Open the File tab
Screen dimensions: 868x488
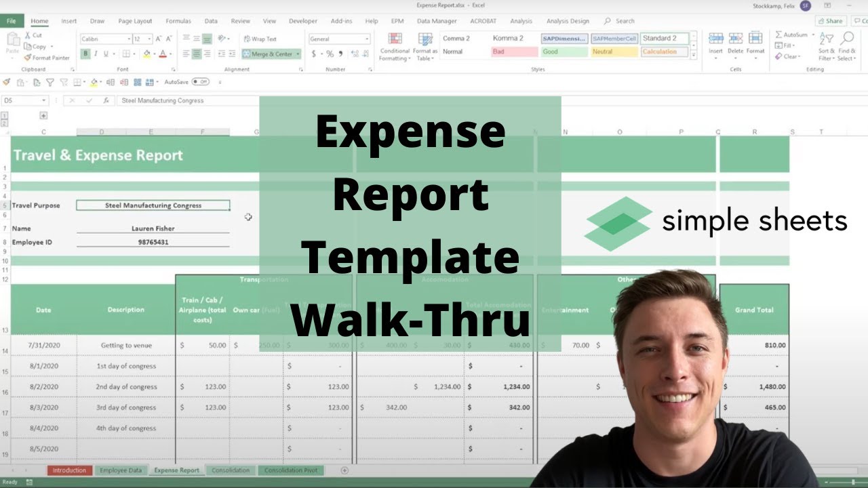[12, 21]
